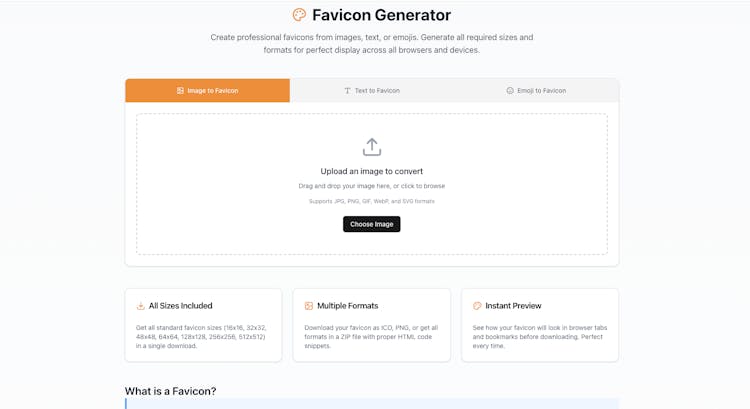Click the Favicon Generator page heading
750x409 pixels.
click(x=381, y=15)
